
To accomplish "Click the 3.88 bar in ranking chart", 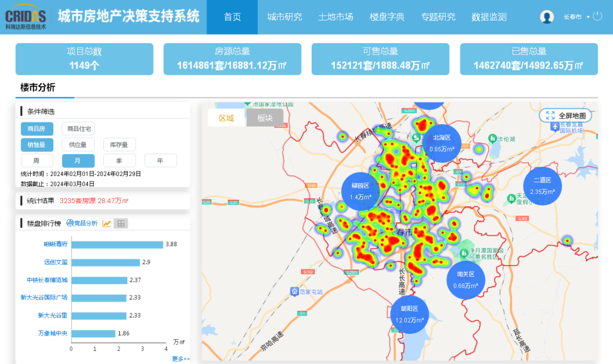I will (117, 244).
